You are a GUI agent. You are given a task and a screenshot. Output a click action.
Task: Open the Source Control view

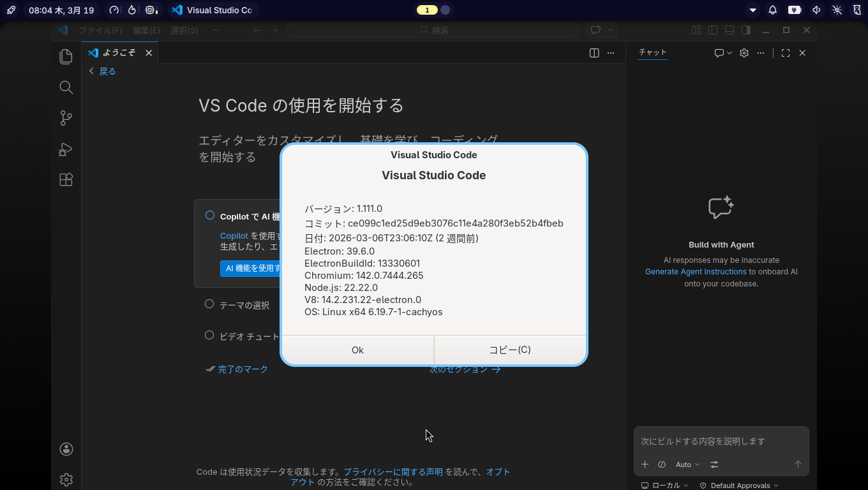point(66,118)
